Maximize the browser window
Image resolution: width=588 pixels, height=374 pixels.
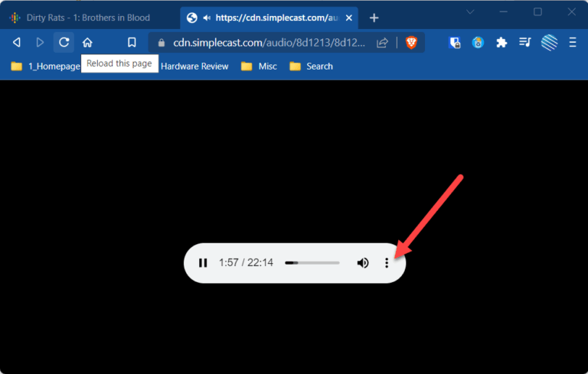pyautogui.click(x=537, y=12)
